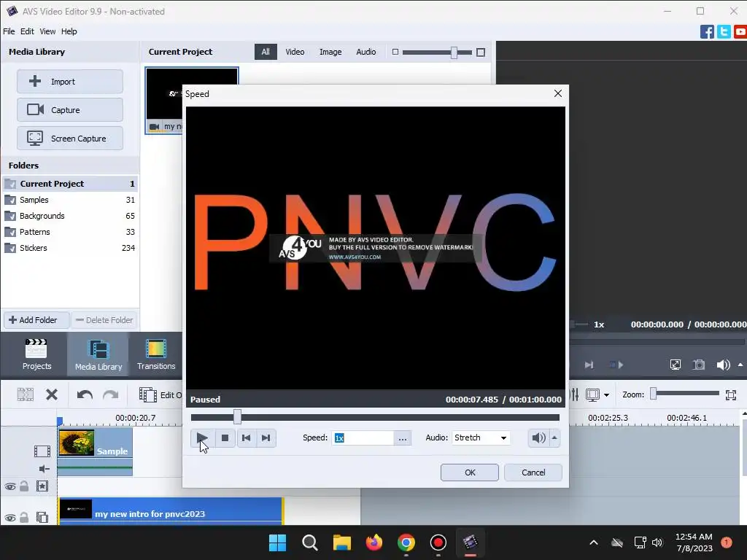Image resolution: width=747 pixels, height=560 pixels.
Task: Undo the last action
Action: click(85, 394)
